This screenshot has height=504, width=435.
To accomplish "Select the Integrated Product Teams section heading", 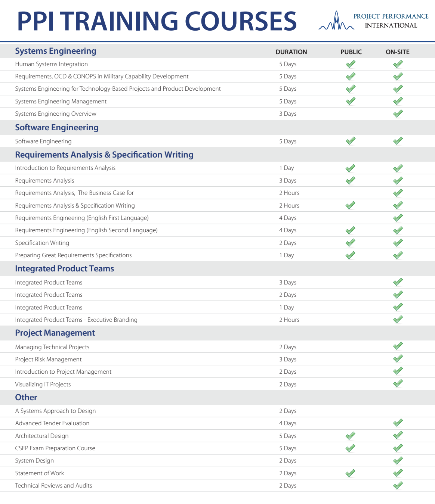I will coord(64,269).
